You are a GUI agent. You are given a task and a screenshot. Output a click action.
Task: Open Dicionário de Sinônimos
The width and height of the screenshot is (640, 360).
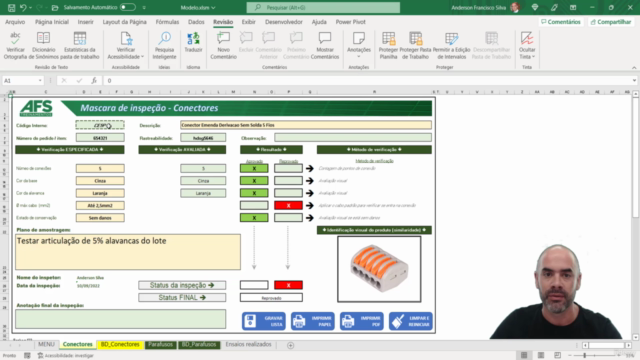click(44, 45)
